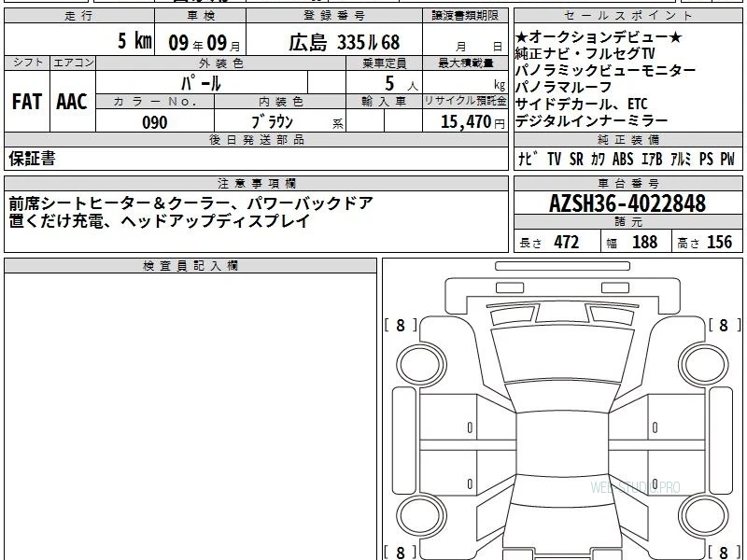Image resolution: width=747 pixels, height=560 pixels.
Task: Select the 輸入車 header
Action: [384, 102]
